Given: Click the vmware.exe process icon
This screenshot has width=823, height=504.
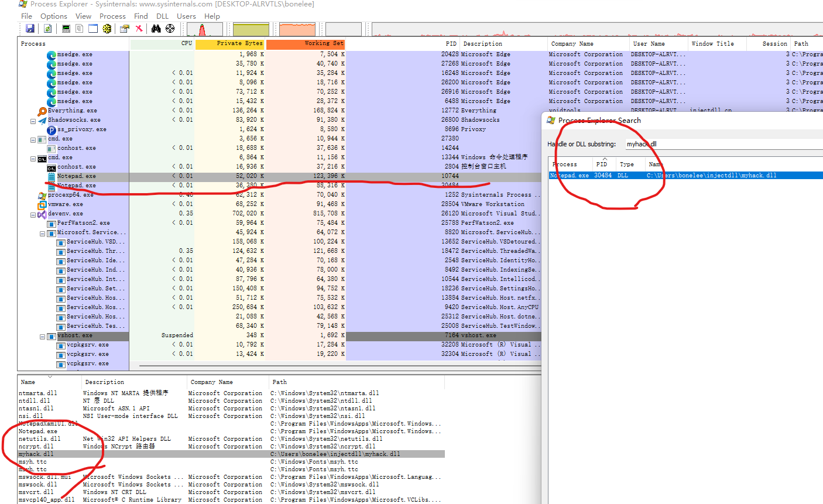Looking at the screenshot, I should pos(42,204).
